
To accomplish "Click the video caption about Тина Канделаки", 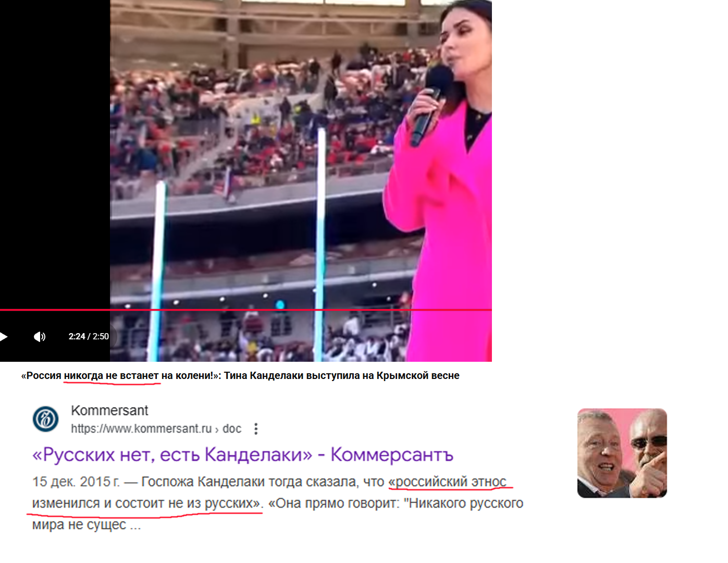I will 240,375.
